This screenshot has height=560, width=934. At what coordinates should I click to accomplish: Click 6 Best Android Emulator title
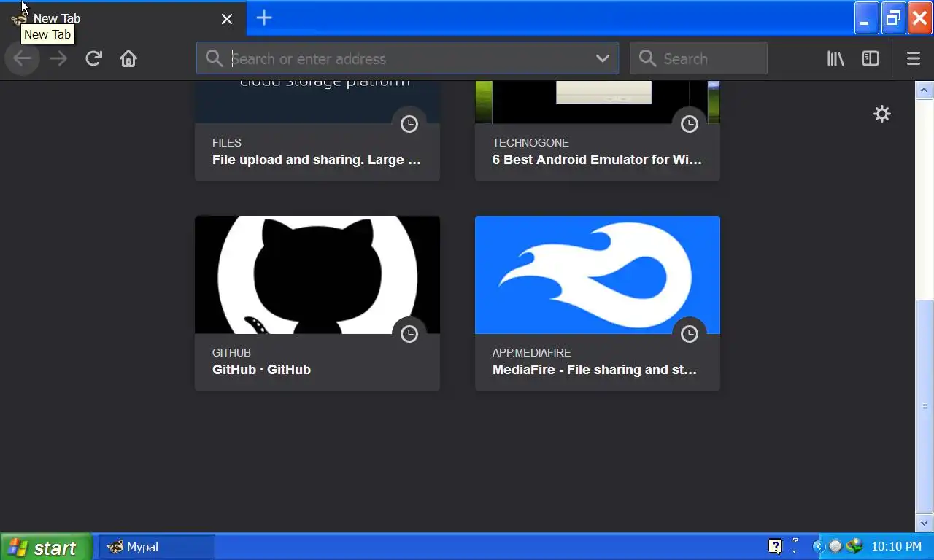[x=597, y=160]
